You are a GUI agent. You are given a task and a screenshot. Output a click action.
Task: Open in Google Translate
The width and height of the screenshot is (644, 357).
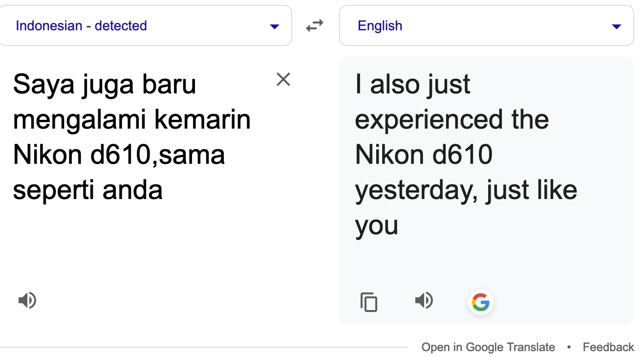click(x=488, y=347)
